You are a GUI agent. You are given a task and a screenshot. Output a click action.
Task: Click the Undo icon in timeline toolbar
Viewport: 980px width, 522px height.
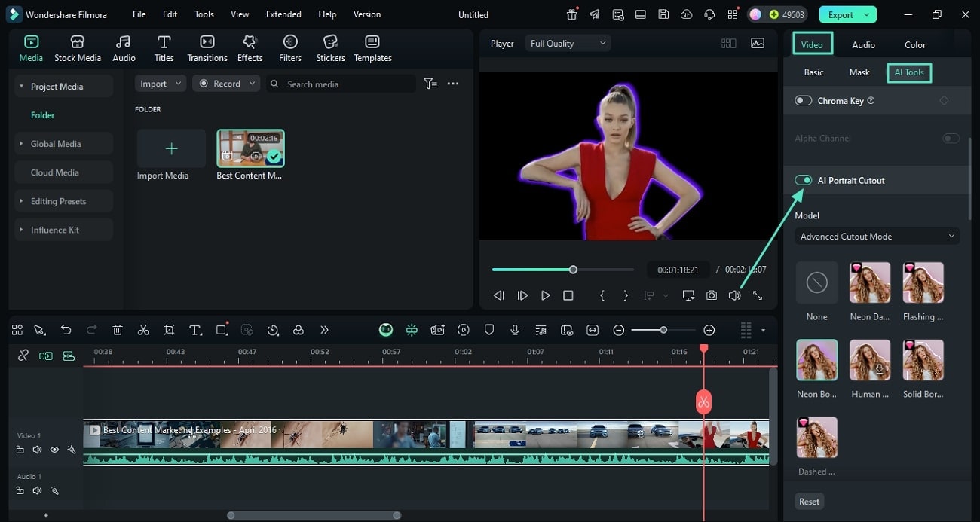click(66, 330)
